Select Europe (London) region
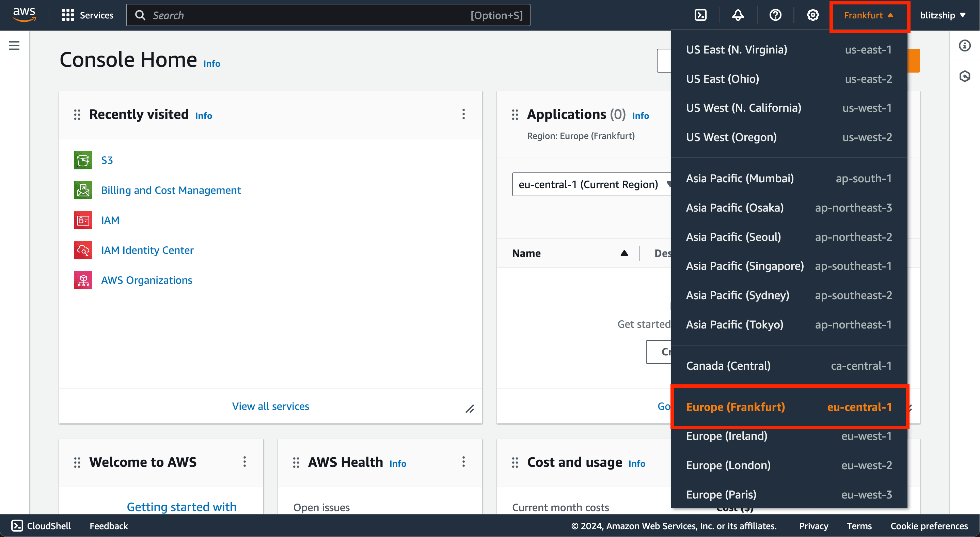Viewport: 980px width, 537px height. tap(789, 465)
